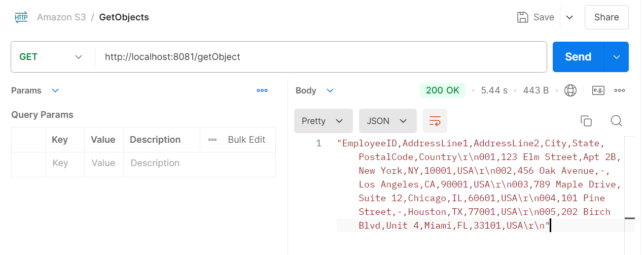The height and width of the screenshot is (255, 644).
Task: Save response as example using e.g. icon
Action: click(x=598, y=90)
